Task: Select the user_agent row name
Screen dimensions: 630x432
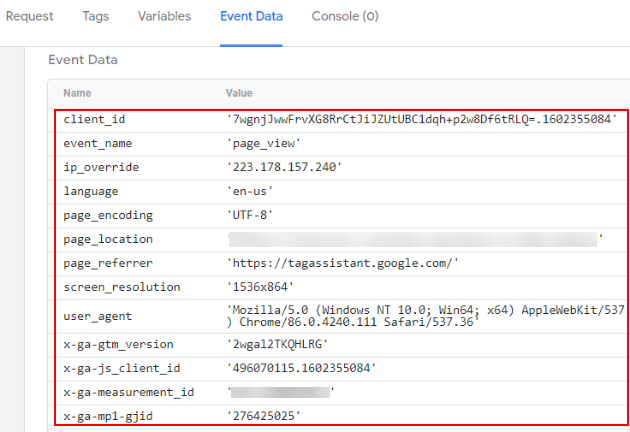Action: coord(98,316)
